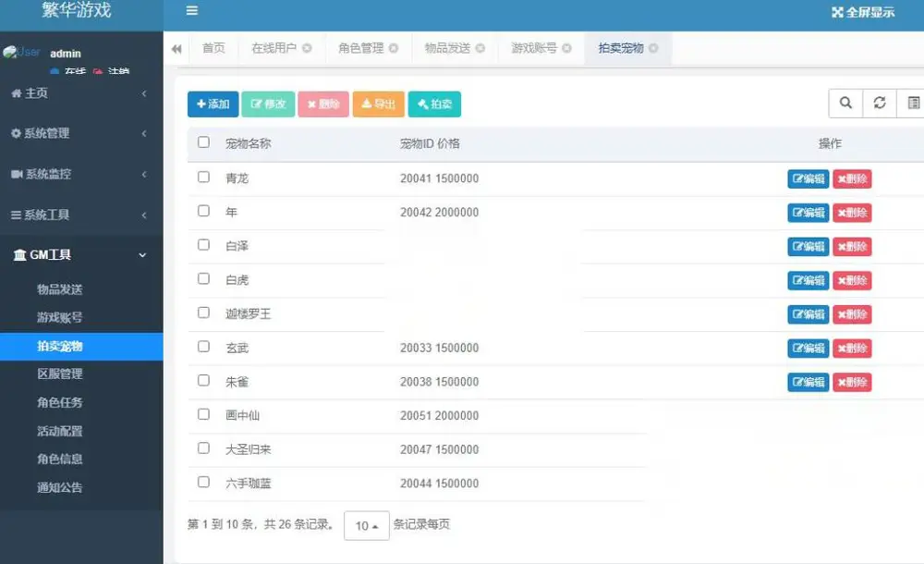
Task: Click 删除 for the 年 row
Action: 852,213
